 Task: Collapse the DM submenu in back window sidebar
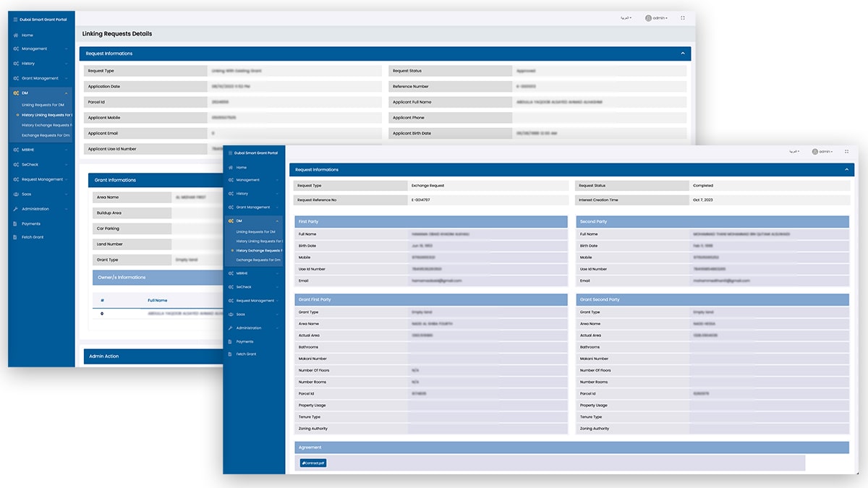pos(66,93)
